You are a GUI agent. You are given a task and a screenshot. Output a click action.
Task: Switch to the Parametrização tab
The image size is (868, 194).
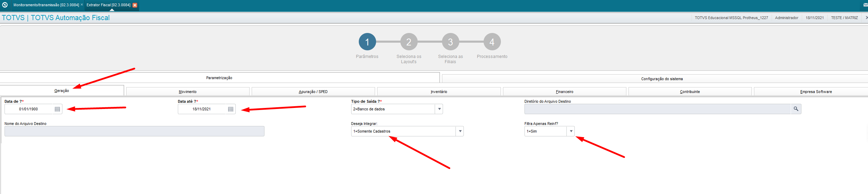click(x=219, y=78)
